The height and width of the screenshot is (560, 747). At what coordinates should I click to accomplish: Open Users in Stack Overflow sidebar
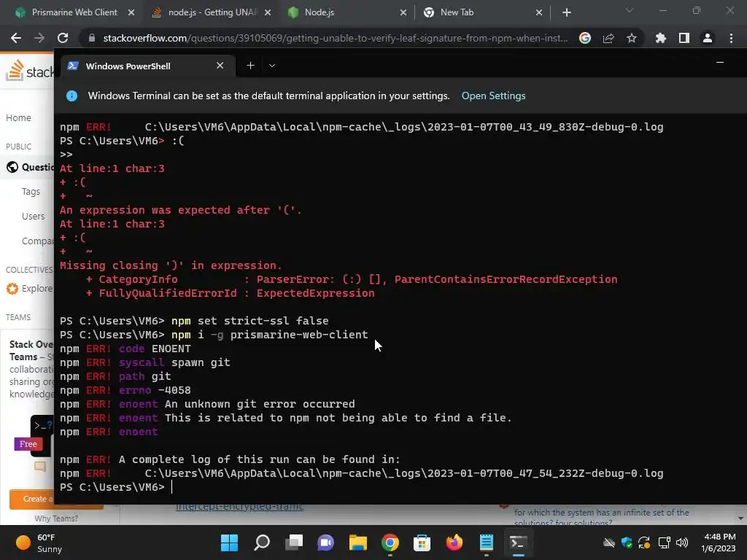point(34,216)
